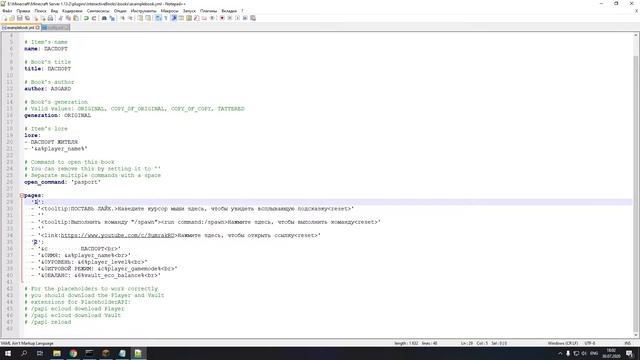
Task: Zoom out with the toolbar icon
Action: pos(130,18)
